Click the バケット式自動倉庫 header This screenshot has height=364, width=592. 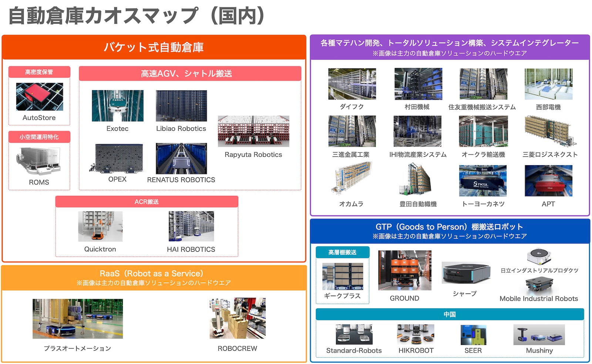click(154, 47)
